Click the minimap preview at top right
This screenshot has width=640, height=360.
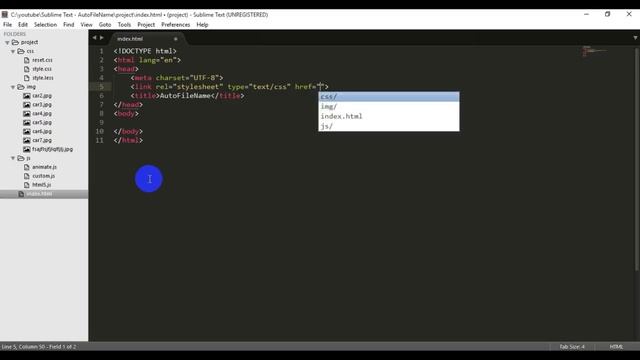click(x=594, y=51)
